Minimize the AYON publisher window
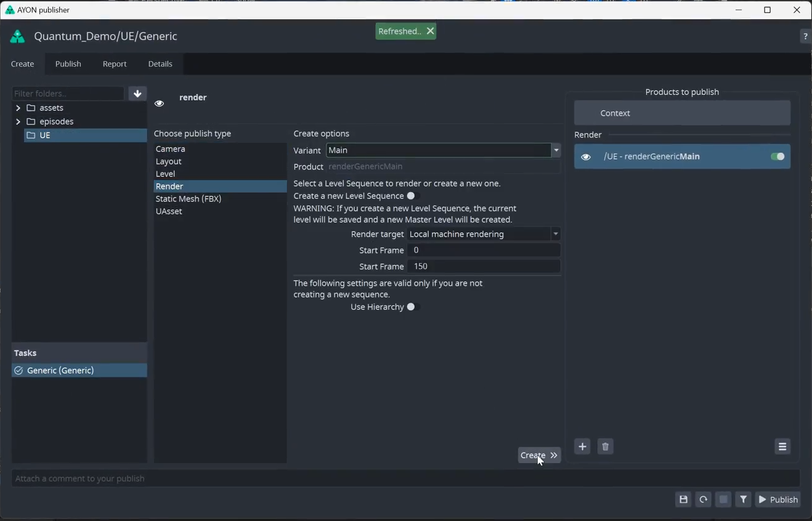 tap(739, 10)
